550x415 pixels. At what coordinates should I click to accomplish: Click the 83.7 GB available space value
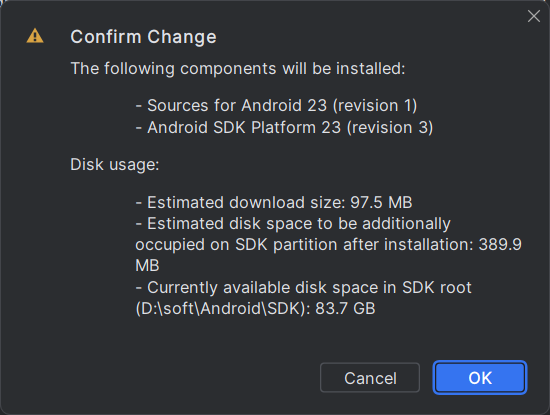(x=345, y=309)
